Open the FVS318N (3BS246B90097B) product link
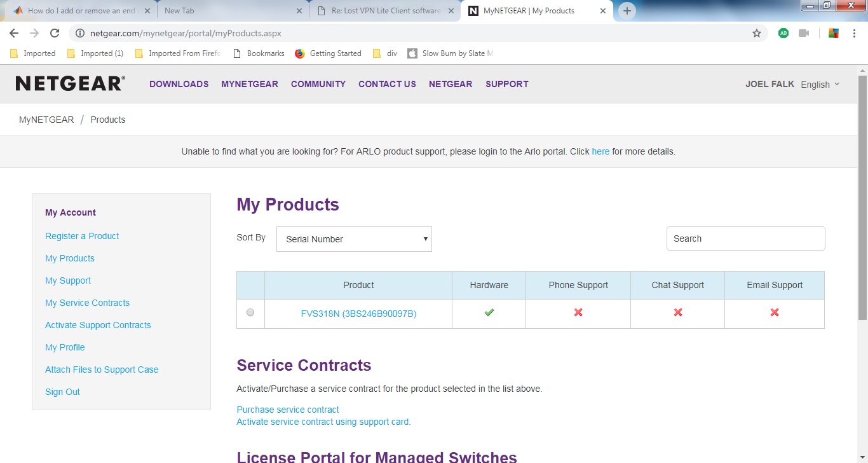The width and height of the screenshot is (868, 463). point(358,314)
